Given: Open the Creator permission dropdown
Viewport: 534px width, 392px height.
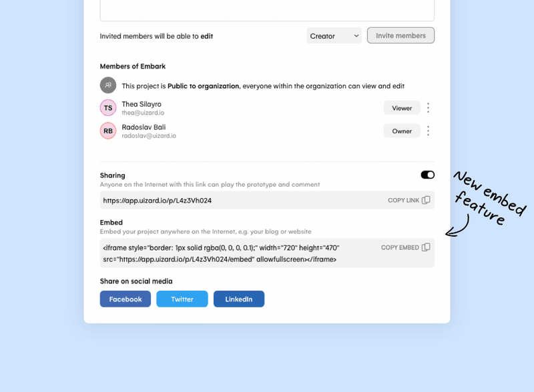Looking at the screenshot, I should (x=334, y=35).
